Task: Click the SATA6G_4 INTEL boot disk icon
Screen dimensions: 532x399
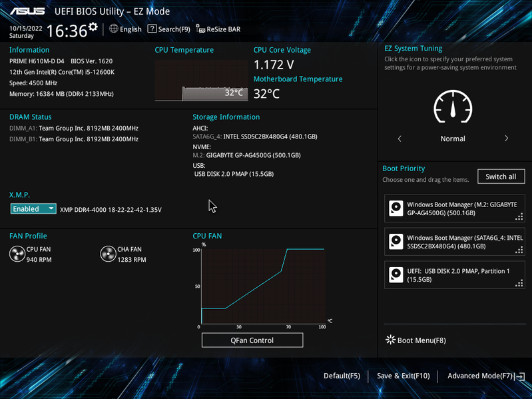Action: (x=396, y=242)
